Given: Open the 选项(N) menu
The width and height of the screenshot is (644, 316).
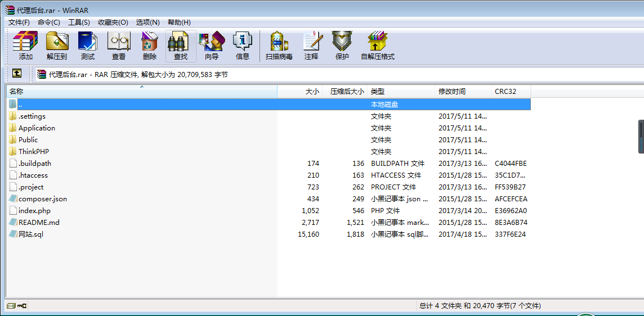Looking at the screenshot, I should tap(148, 22).
